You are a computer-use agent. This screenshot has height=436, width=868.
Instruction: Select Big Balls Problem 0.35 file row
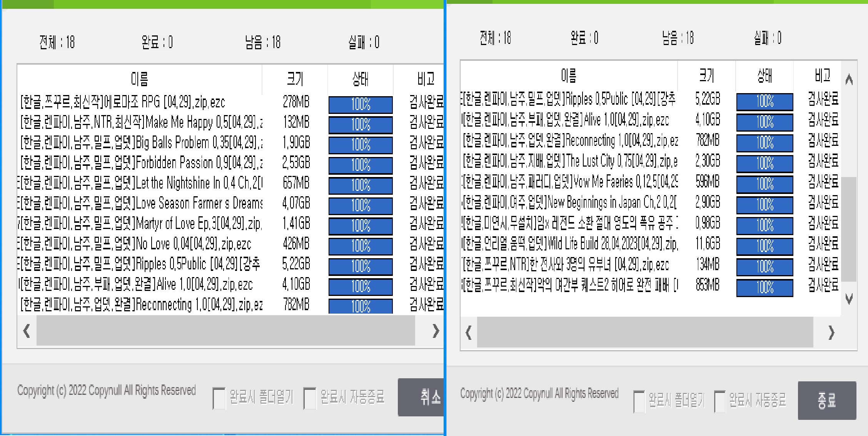[141, 143]
